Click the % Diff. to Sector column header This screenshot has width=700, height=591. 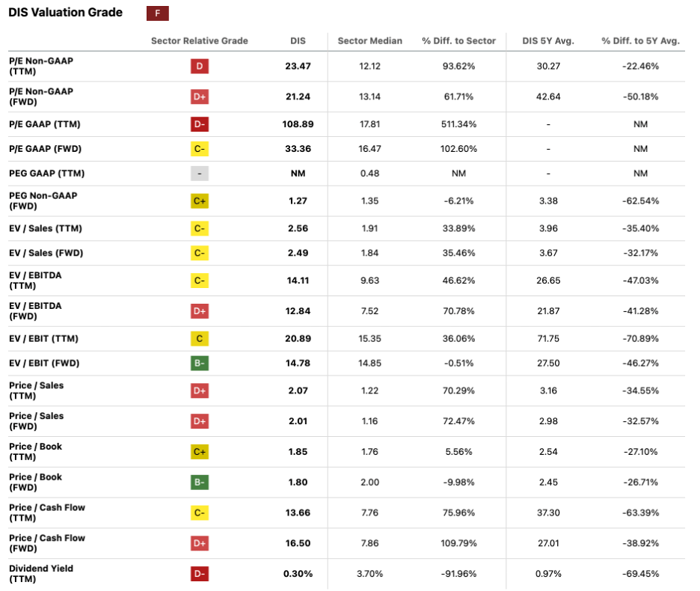click(458, 41)
